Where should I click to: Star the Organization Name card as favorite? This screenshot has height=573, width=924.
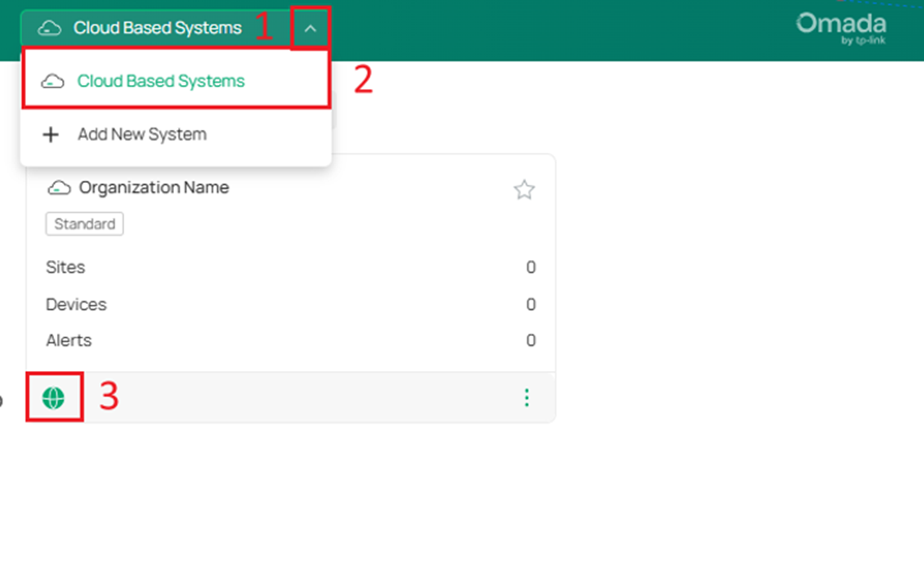point(524,190)
